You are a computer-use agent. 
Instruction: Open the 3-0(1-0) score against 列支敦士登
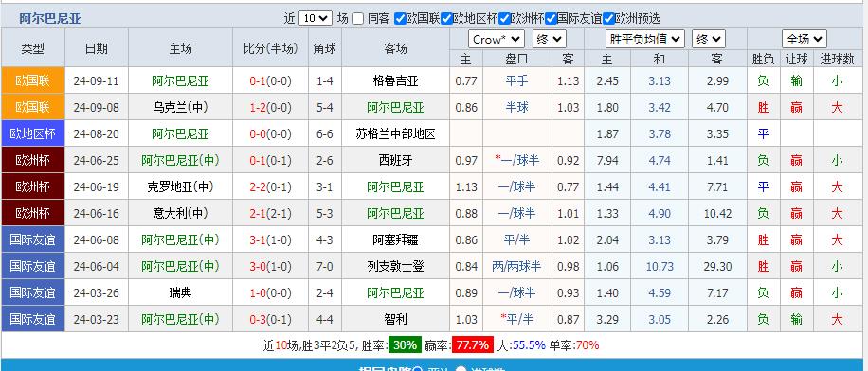pos(271,267)
